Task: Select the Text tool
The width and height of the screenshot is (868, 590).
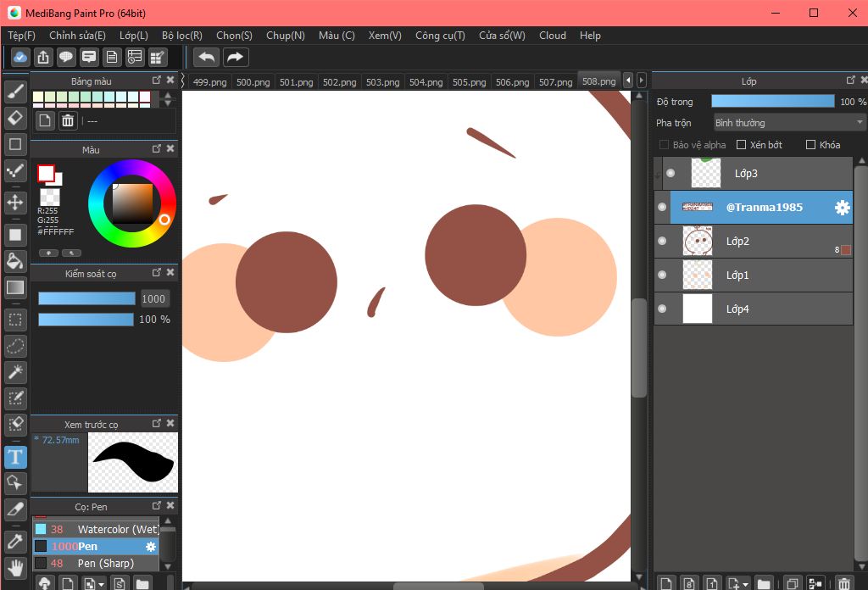Action: pos(15,457)
